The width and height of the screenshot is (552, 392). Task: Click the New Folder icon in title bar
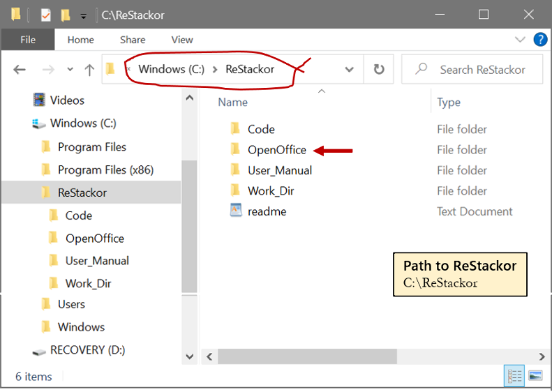(x=65, y=15)
